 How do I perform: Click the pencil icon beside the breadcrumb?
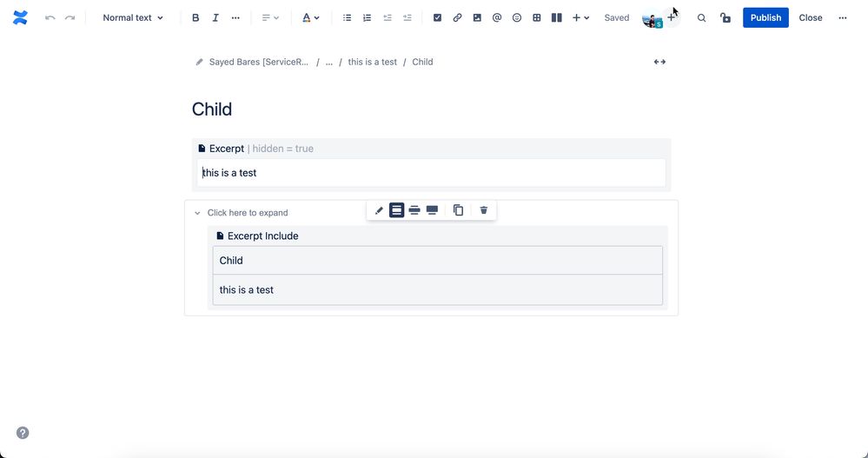click(199, 62)
